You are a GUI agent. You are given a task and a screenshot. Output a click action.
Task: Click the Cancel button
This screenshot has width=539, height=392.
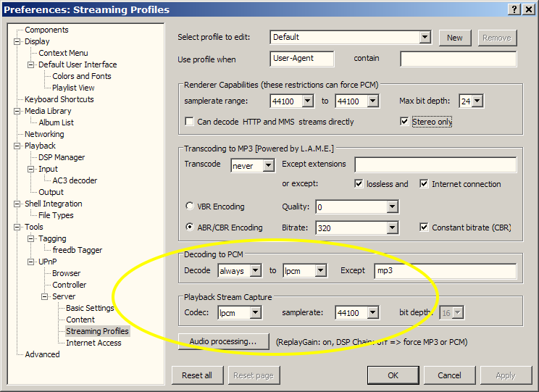tap(449, 375)
